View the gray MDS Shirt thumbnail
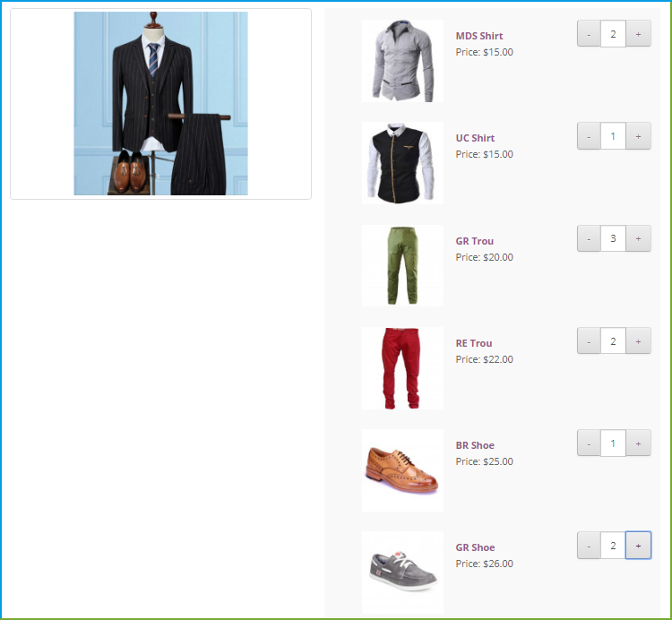This screenshot has height=620, width=672. 402,61
